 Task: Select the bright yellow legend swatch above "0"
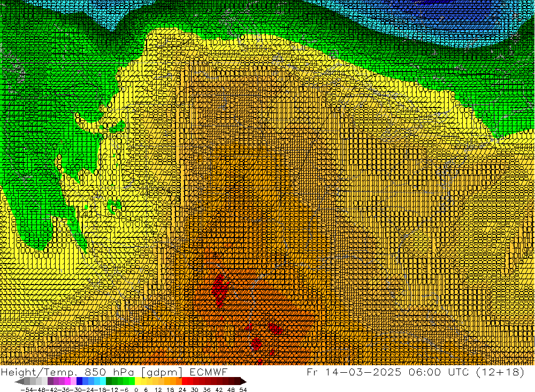[138, 381]
